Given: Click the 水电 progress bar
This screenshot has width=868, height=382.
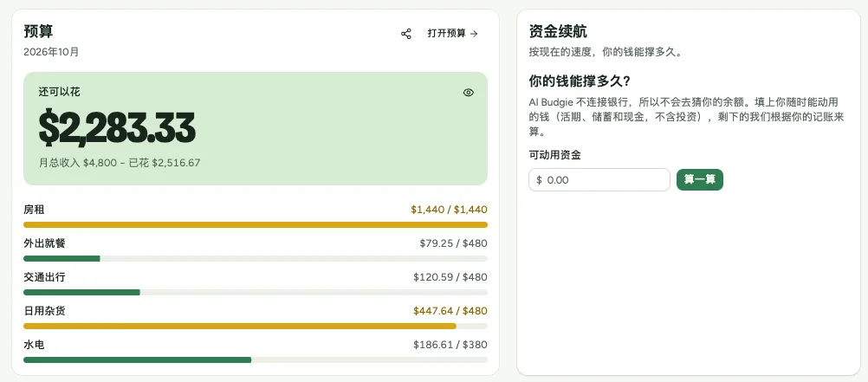Looking at the screenshot, I should [256, 359].
